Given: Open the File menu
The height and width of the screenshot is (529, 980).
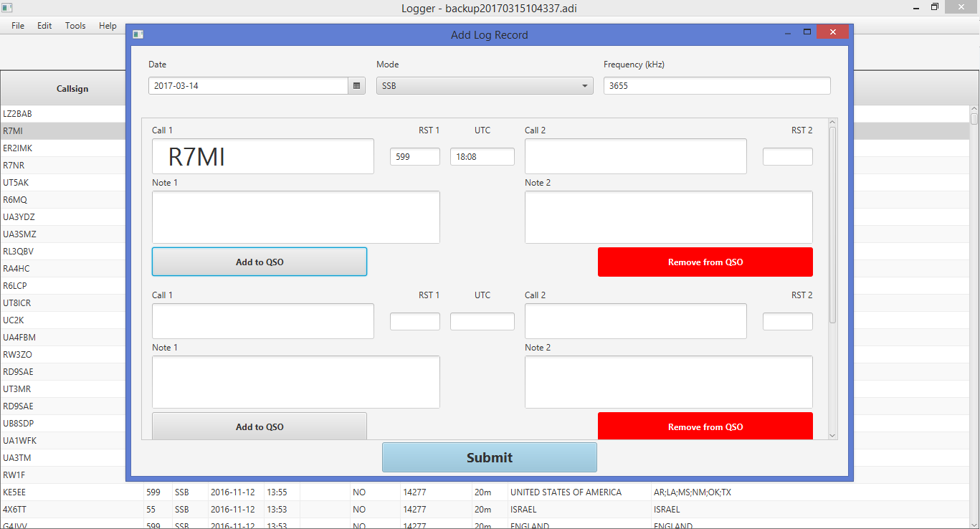Looking at the screenshot, I should [x=18, y=26].
